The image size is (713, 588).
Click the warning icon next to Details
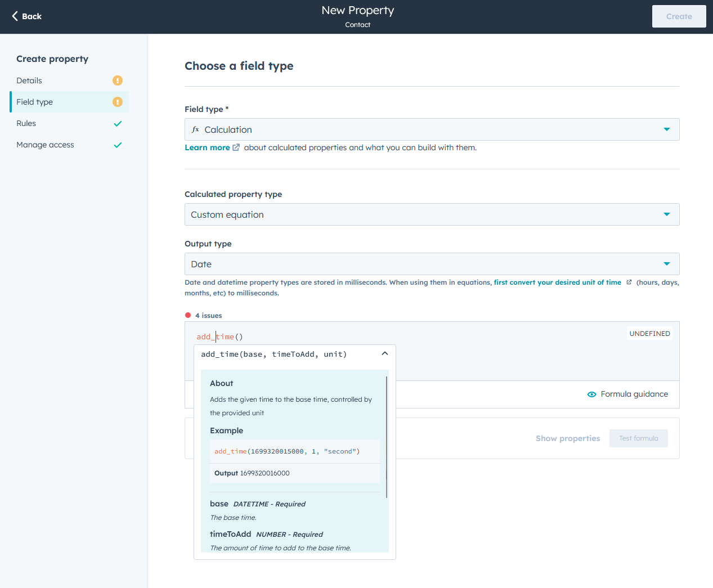pos(117,80)
